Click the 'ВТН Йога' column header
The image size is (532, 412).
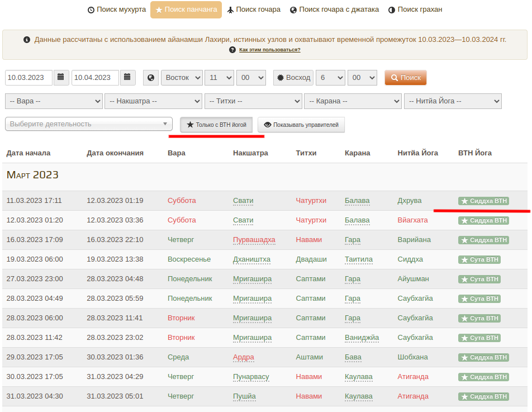[475, 153]
